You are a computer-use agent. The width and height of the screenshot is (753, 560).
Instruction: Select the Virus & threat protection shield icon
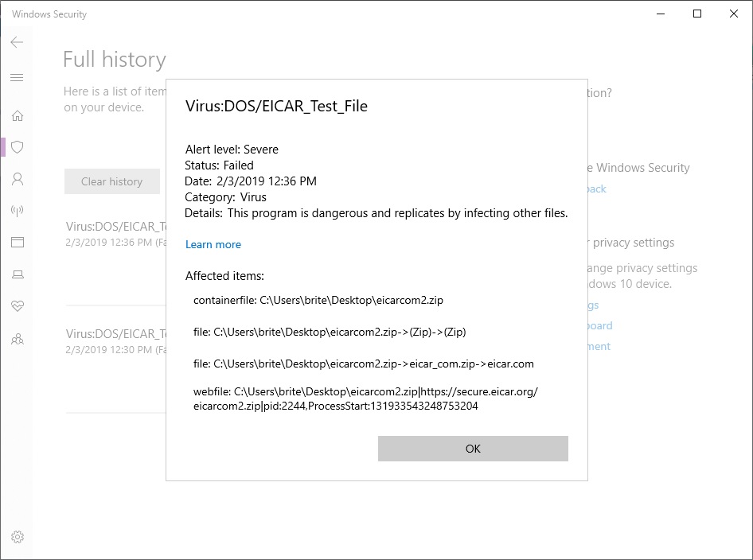(18, 147)
